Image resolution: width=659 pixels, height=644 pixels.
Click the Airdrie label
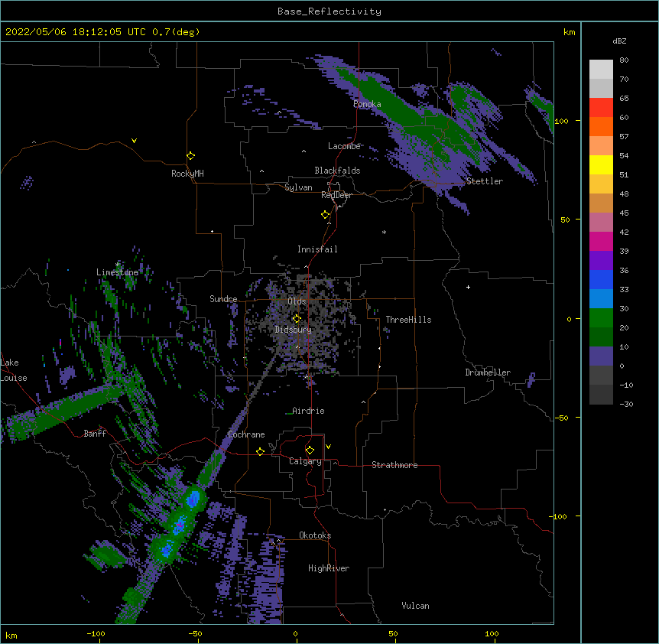308,411
